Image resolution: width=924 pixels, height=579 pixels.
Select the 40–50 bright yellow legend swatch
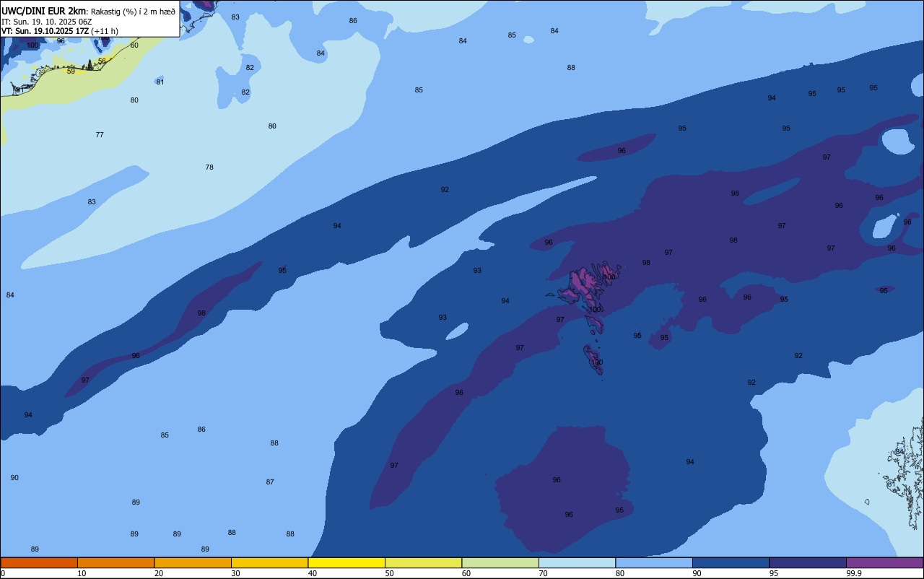pos(346,562)
